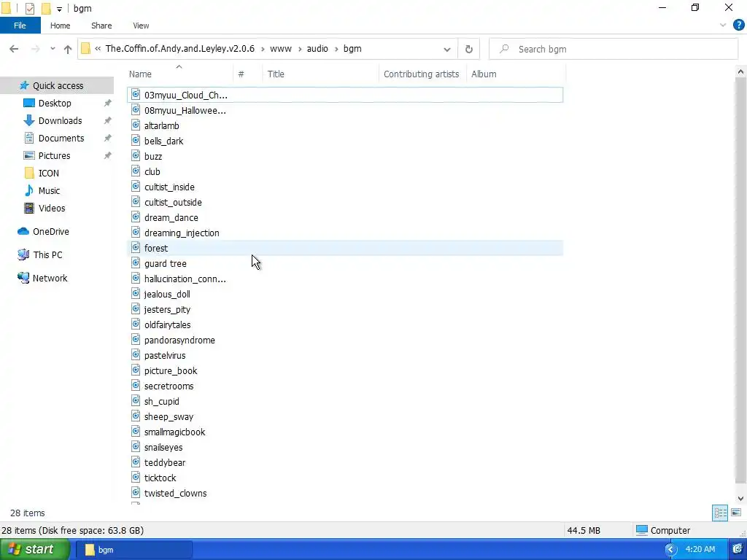The height and width of the screenshot is (560, 747).
Task: Expand the ribbon with chevron arrow
Action: click(723, 26)
